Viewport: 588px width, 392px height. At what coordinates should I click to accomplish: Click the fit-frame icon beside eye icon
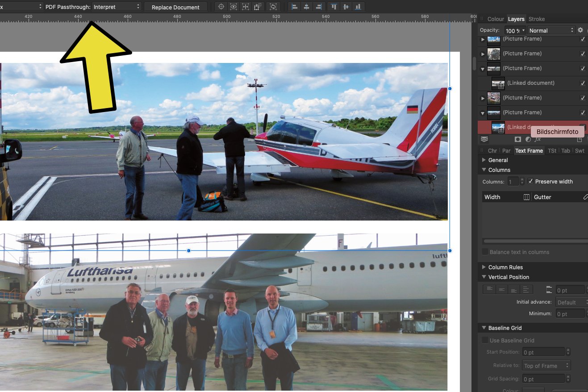pos(245,7)
